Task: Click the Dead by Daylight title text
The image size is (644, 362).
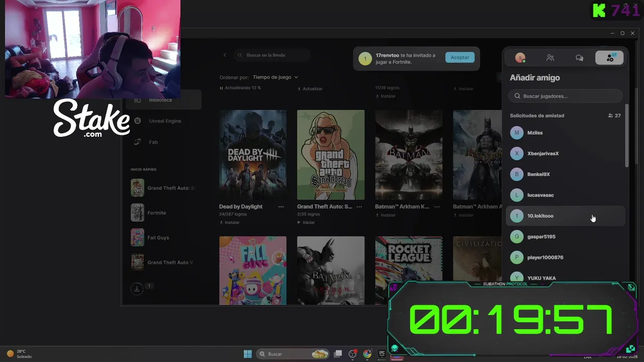Action: click(240, 207)
